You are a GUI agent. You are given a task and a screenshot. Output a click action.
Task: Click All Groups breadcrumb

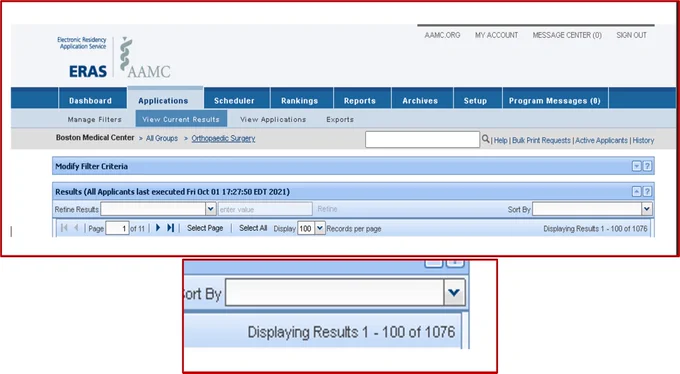click(162, 138)
